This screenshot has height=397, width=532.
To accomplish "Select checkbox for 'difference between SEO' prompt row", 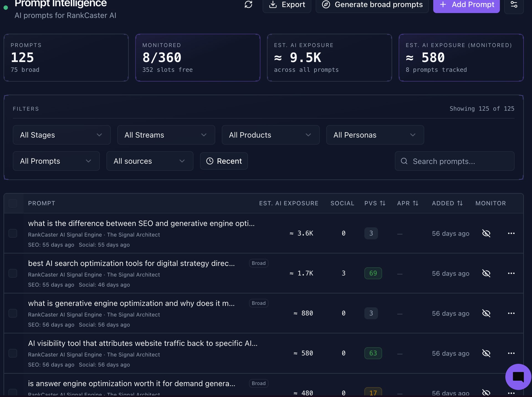I will (x=13, y=233).
